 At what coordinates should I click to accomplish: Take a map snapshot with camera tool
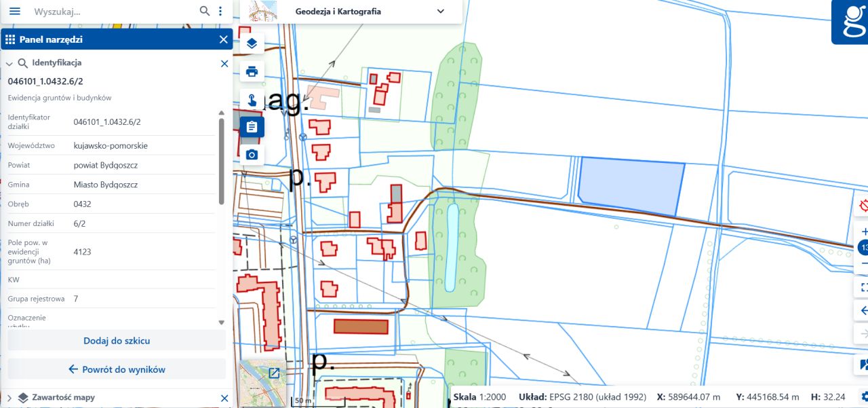(250, 154)
